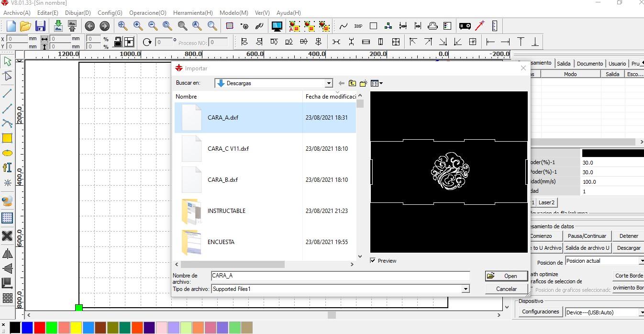Select the Ellipse drawing tool

click(7, 153)
